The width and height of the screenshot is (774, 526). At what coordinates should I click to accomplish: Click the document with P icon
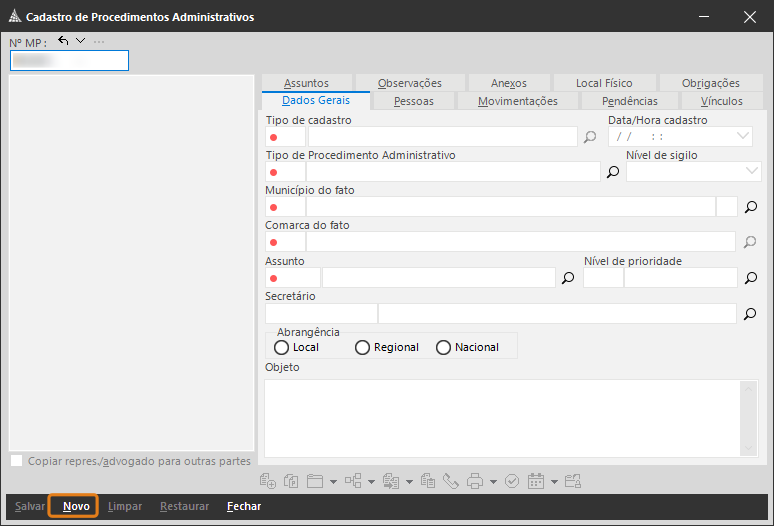pyautogui.click(x=291, y=481)
